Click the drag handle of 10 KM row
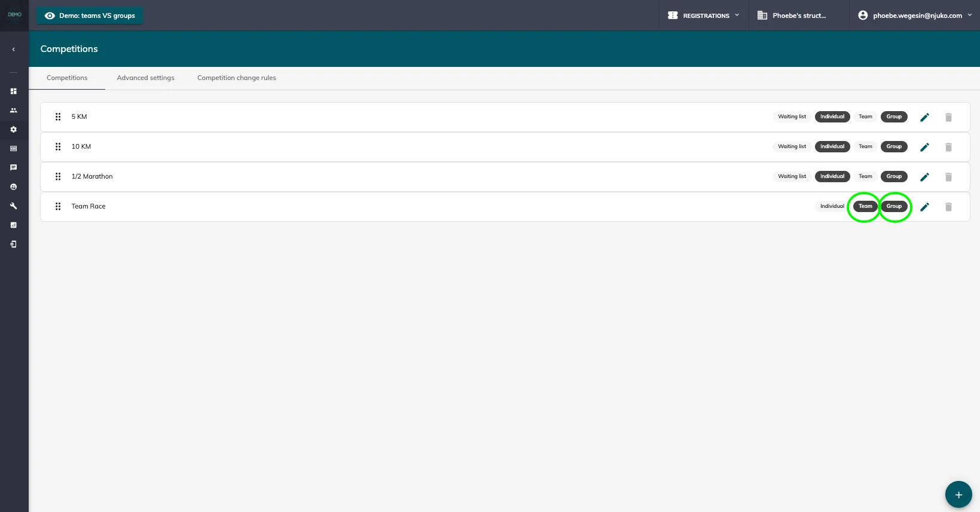Screen dimensions: 980x512 [58, 147]
